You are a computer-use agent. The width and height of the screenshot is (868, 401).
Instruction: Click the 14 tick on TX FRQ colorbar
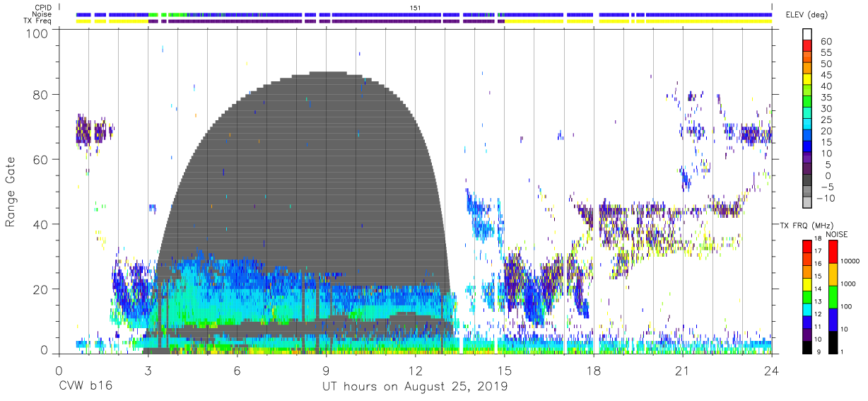tap(819, 289)
